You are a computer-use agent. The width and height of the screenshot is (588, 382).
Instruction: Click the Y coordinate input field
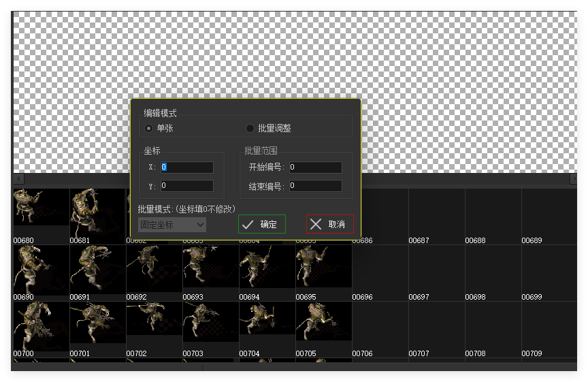[x=187, y=186]
